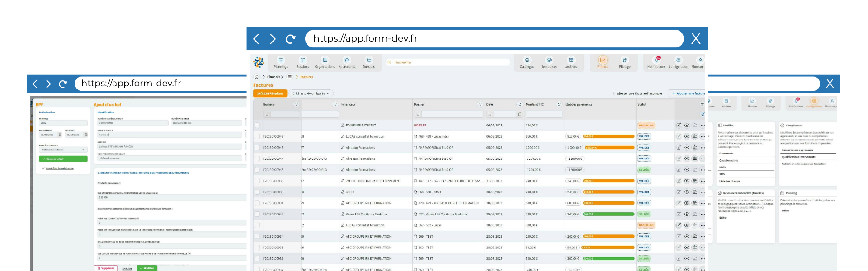Sort the table by Montant TTC

click(x=559, y=104)
